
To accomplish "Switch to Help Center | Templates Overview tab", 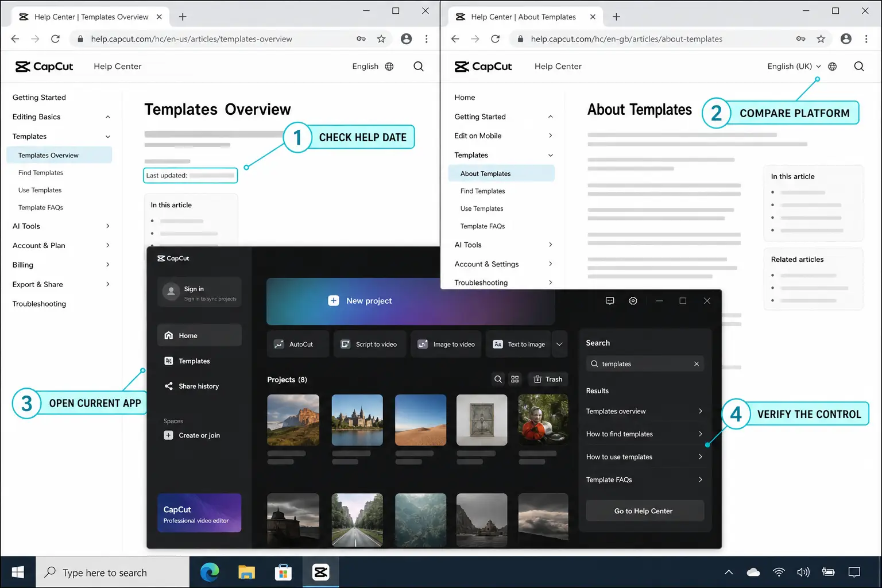I will [91, 17].
